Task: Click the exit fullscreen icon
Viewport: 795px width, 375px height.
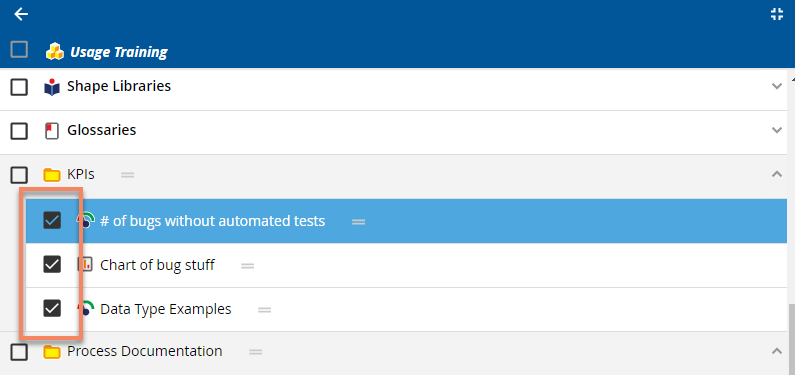Action: click(777, 14)
